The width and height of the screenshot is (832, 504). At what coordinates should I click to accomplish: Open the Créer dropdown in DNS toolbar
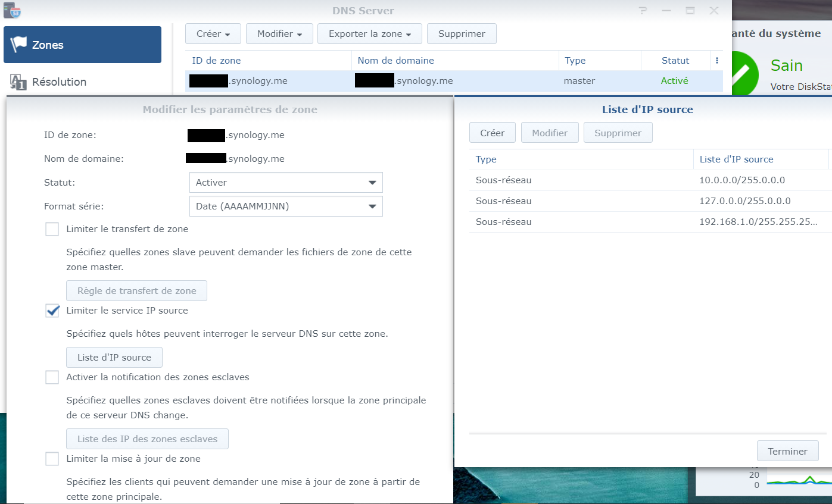pyautogui.click(x=213, y=34)
